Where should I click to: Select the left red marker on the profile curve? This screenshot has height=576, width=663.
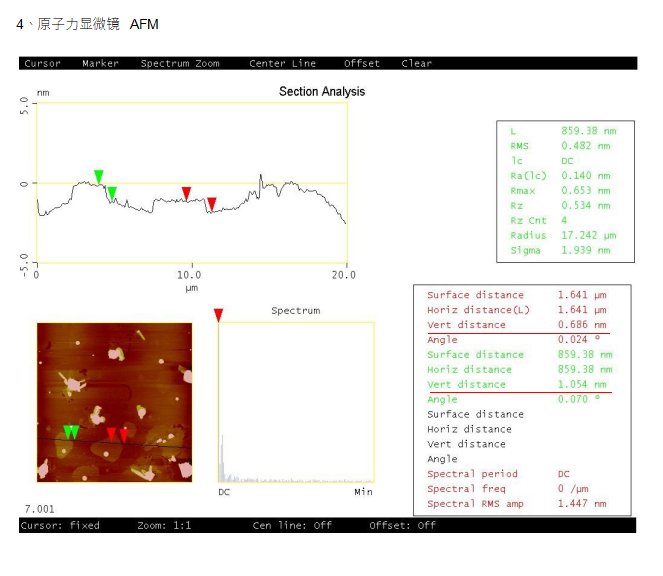(x=186, y=193)
